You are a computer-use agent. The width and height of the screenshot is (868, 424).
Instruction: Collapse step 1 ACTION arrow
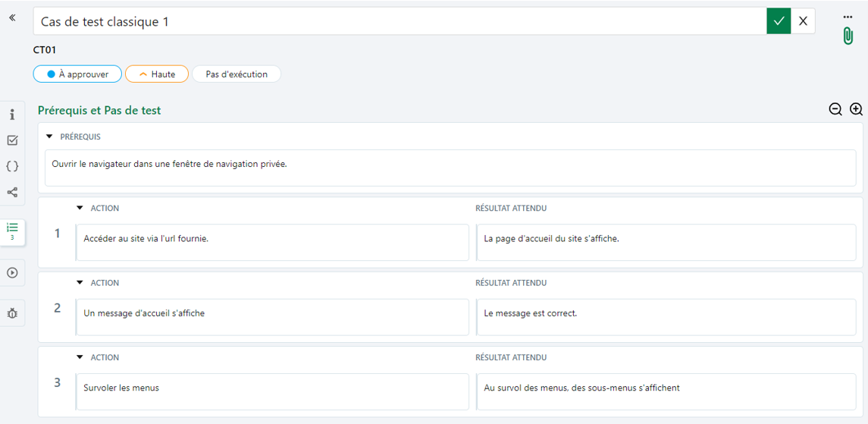click(x=80, y=208)
